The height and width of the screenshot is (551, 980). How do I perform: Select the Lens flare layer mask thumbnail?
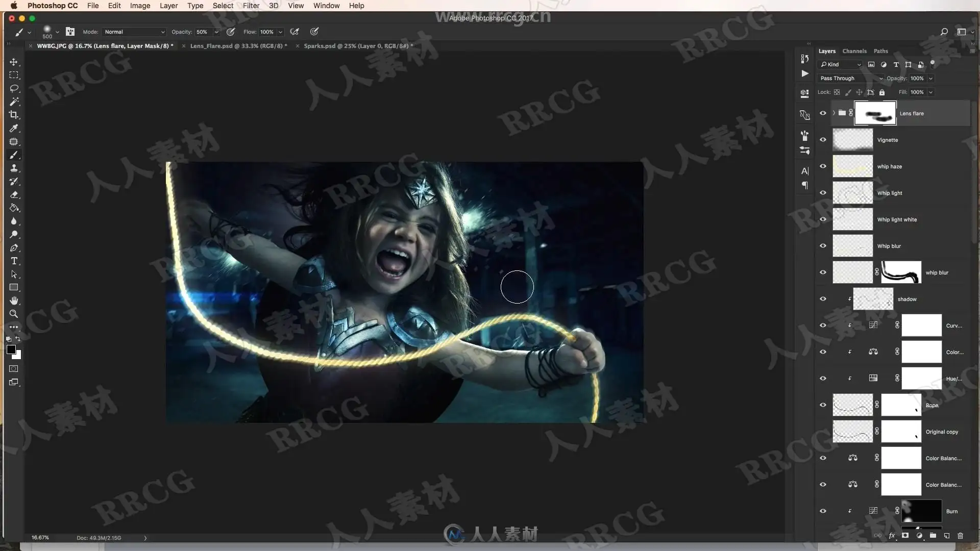coord(875,113)
